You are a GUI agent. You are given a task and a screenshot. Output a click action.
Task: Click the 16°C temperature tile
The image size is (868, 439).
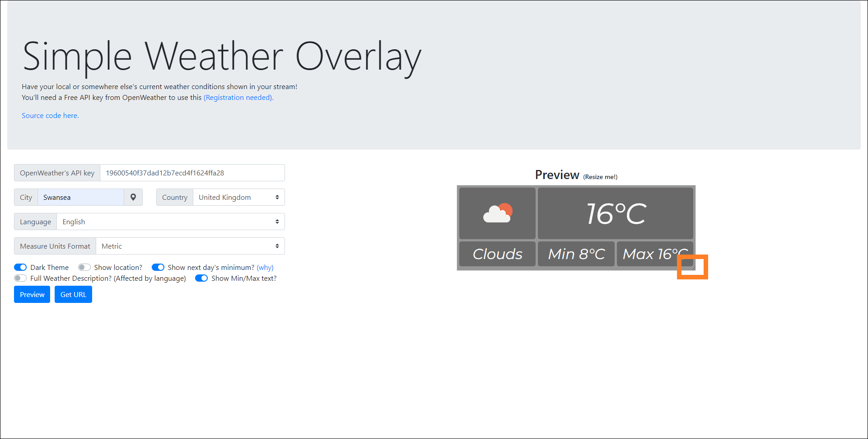coord(615,213)
